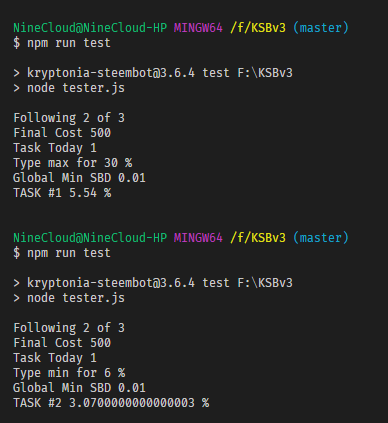Click the first 'Global Min SBD 0.01' line
This screenshot has width=388, height=423.
(x=79, y=178)
